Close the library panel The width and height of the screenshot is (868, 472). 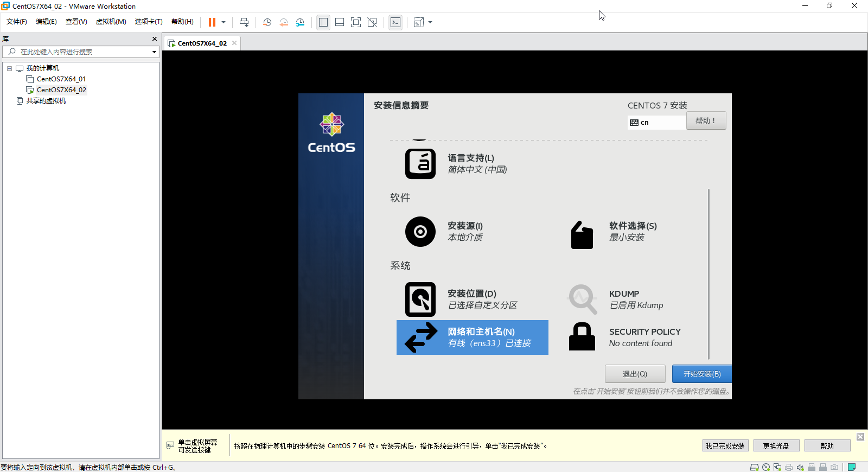coord(155,39)
